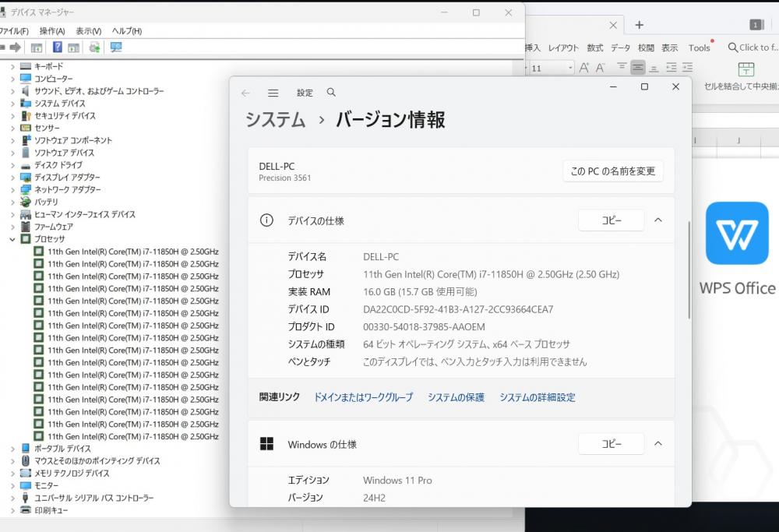The width and height of the screenshot is (779, 532).
Task: Expand the ディスプレイ アダプター node
Action: tap(12, 178)
